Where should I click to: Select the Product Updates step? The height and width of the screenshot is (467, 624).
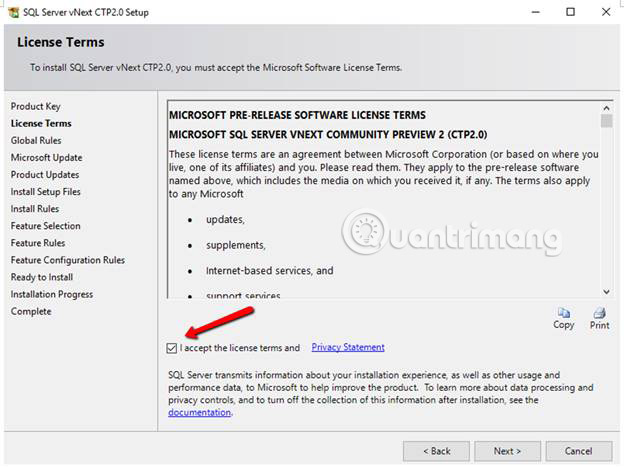pyautogui.click(x=45, y=175)
